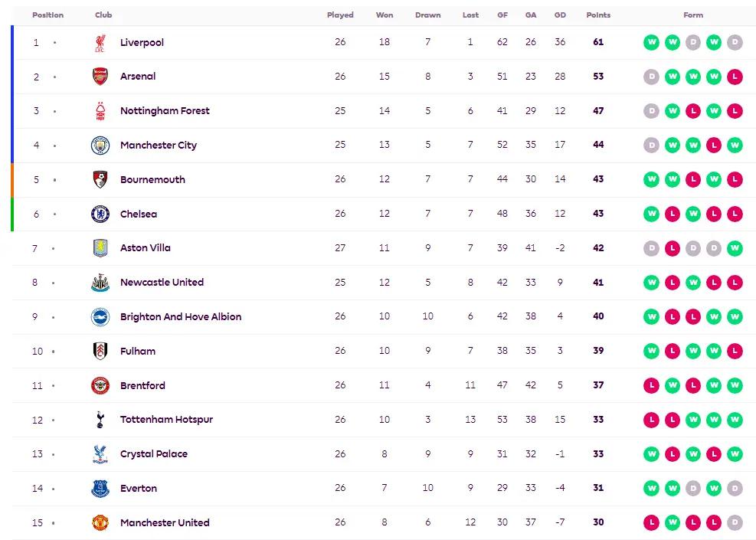The height and width of the screenshot is (540, 756).
Task: Click the Arsenal club crest
Action: [x=100, y=76]
